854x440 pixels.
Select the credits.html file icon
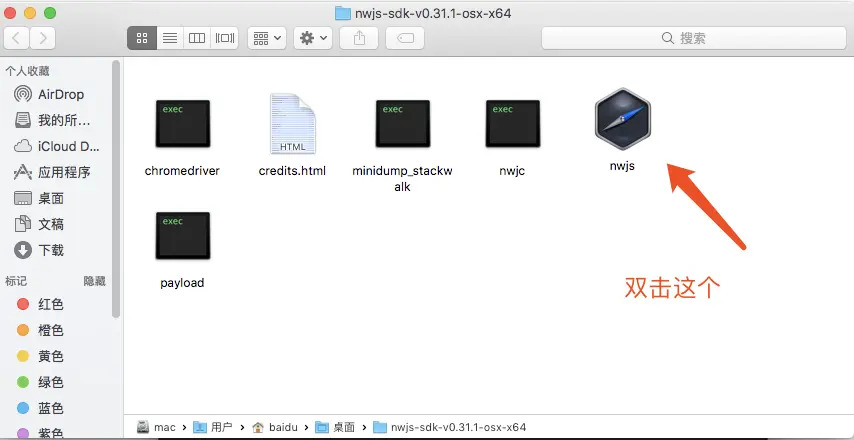(293, 124)
